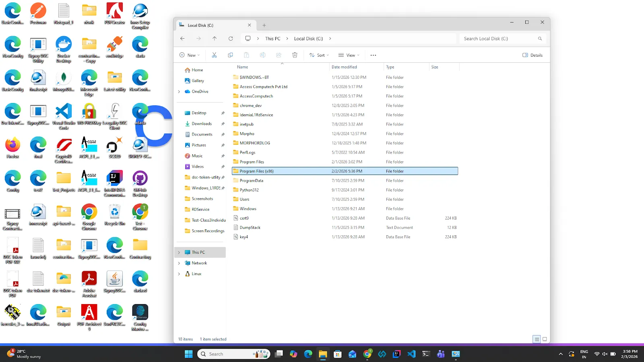Select GitHub Desktop shortcut icon
The image size is (644, 362).
[140, 184]
